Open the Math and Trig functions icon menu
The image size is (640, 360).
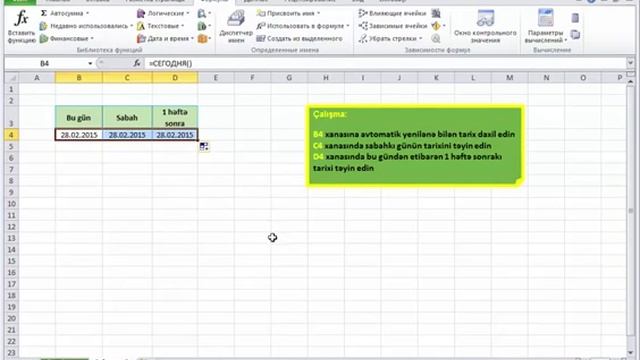(x=204, y=26)
